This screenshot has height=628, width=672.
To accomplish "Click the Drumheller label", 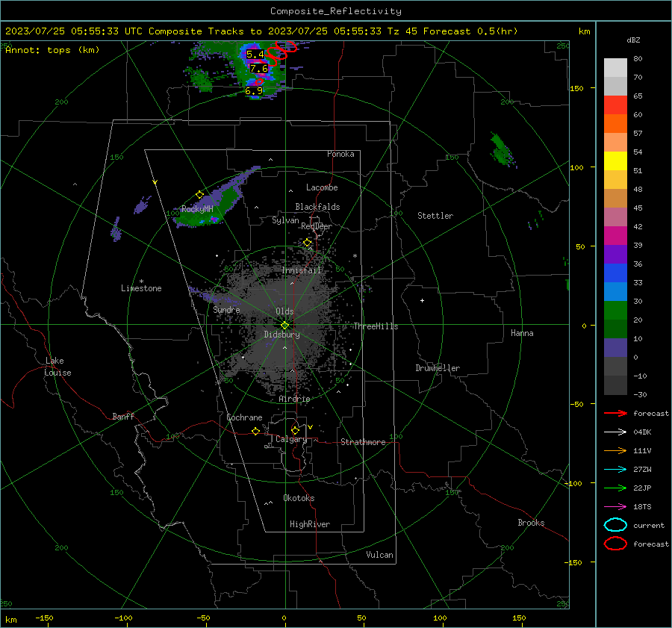I will (x=438, y=368).
